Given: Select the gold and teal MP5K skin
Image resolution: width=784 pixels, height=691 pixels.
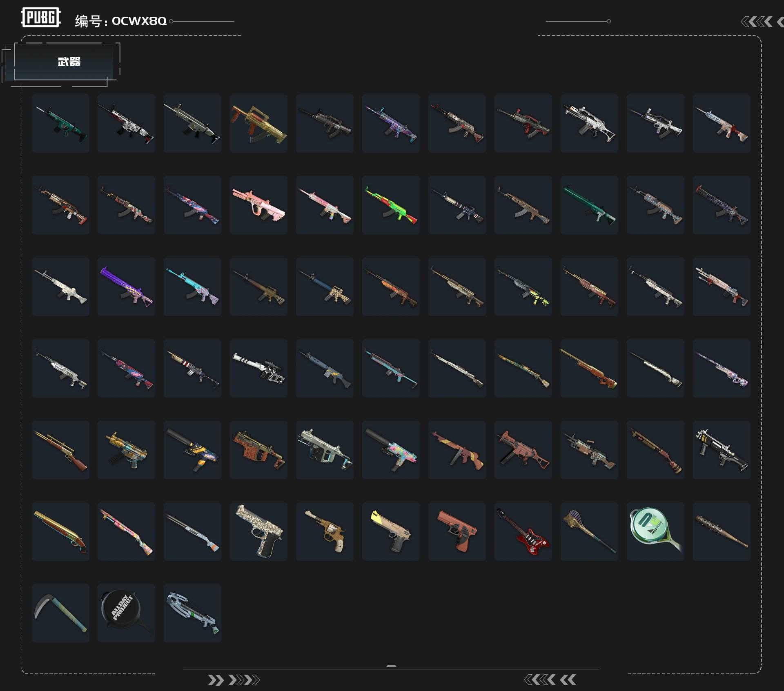Looking at the screenshot, I should pyautogui.click(x=126, y=450).
